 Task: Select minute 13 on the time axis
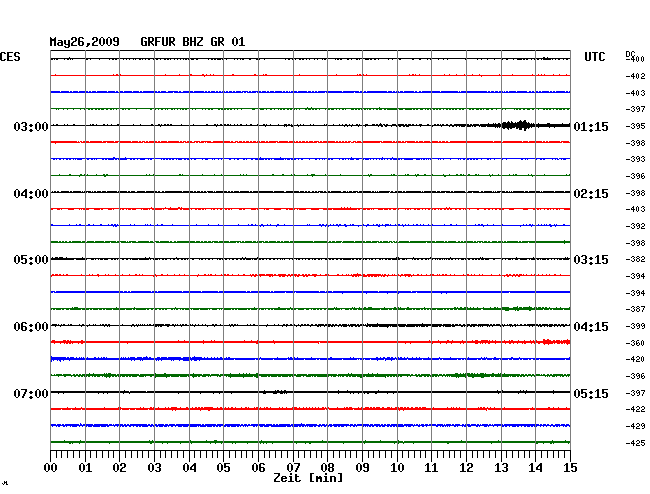coord(501,468)
